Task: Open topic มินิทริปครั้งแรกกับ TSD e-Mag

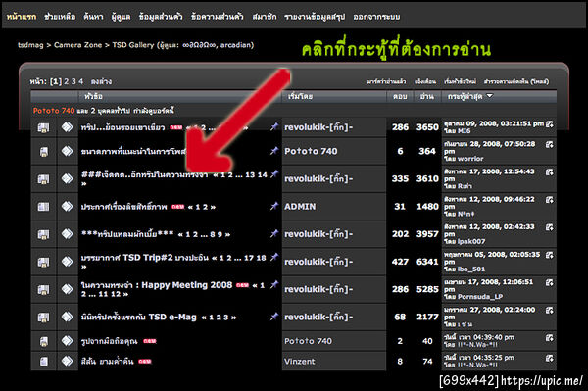Action: 139,318
